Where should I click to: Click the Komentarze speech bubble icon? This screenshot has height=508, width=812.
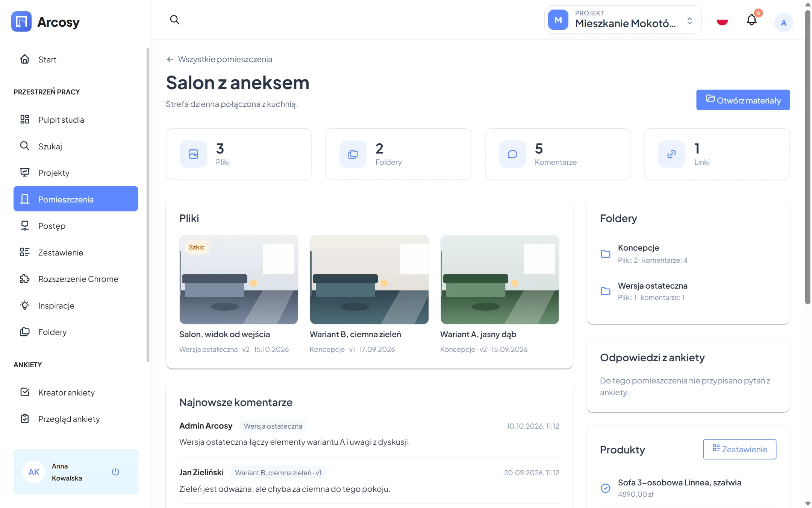click(x=512, y=154)
